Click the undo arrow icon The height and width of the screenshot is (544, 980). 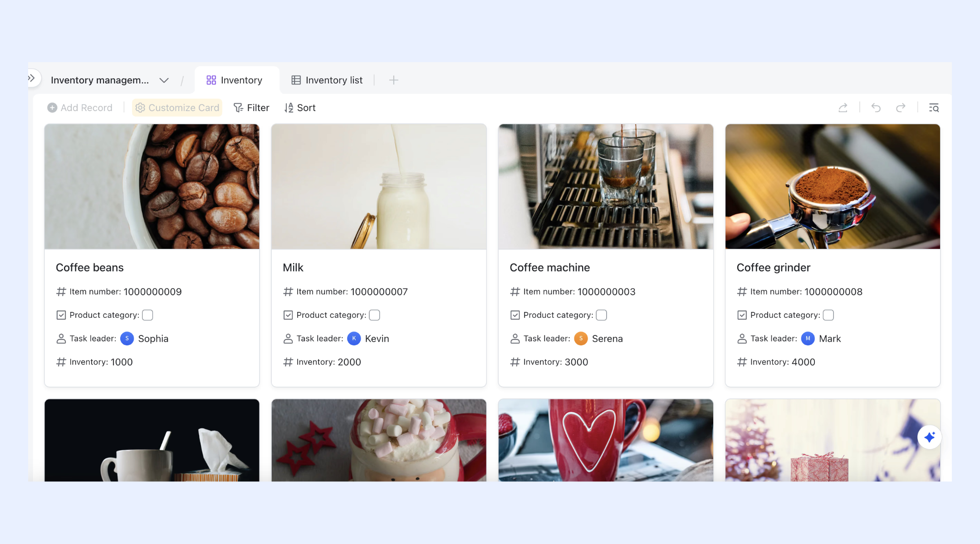(x=876, y=108)
